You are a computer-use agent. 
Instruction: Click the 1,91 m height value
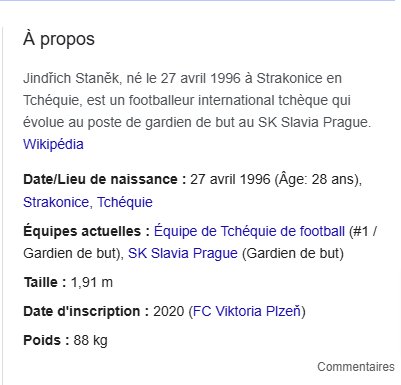[x=92, y=282]
